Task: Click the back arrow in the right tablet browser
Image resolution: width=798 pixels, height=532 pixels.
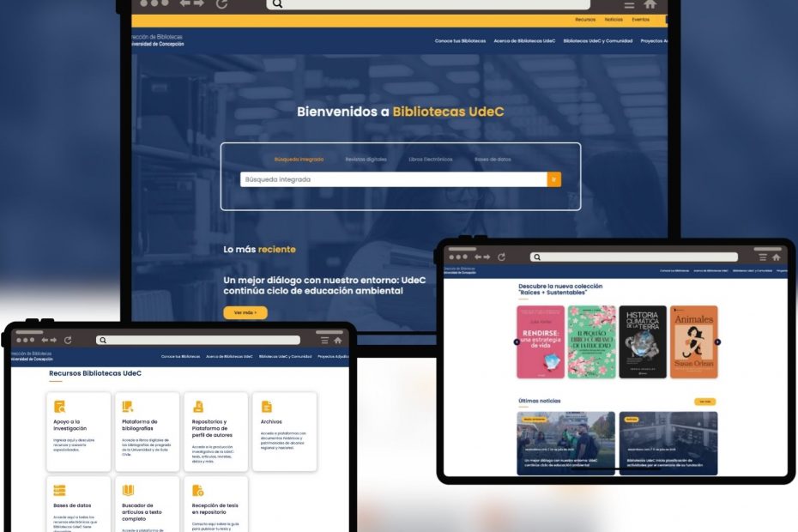Action: (478, 257)
